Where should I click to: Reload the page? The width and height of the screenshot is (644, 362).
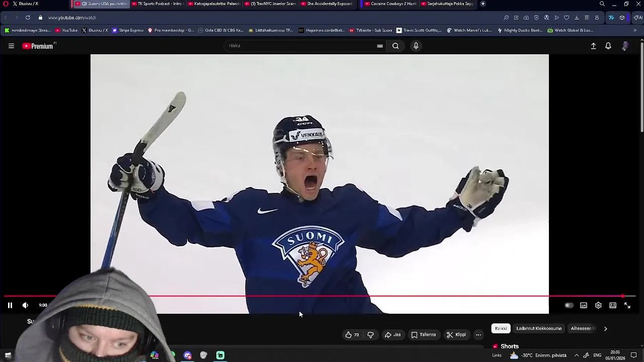pyautogui.click(x=28, y=18)
